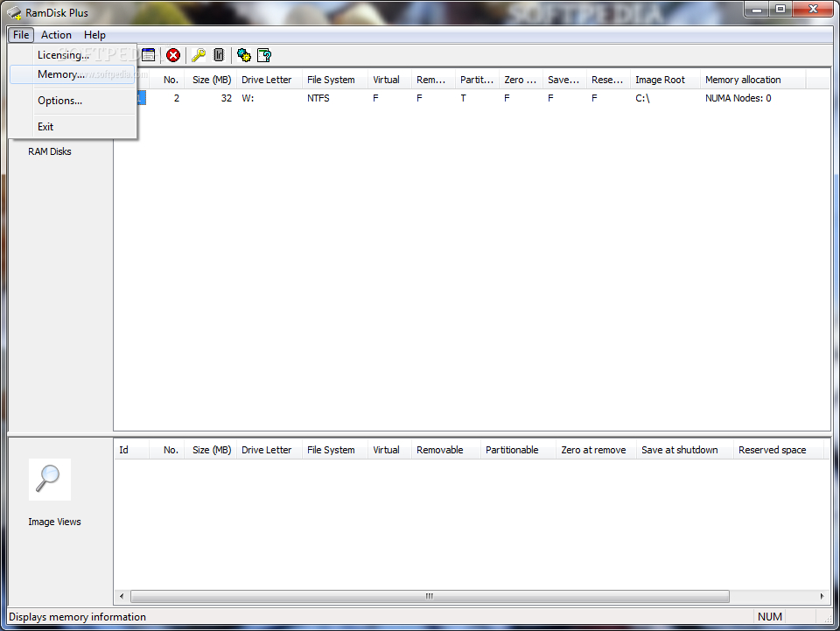Click the Partitionable header in bottom list
The width and height of the screenshot is (840, 631).
pyautogui.click(x=519, y=450)
